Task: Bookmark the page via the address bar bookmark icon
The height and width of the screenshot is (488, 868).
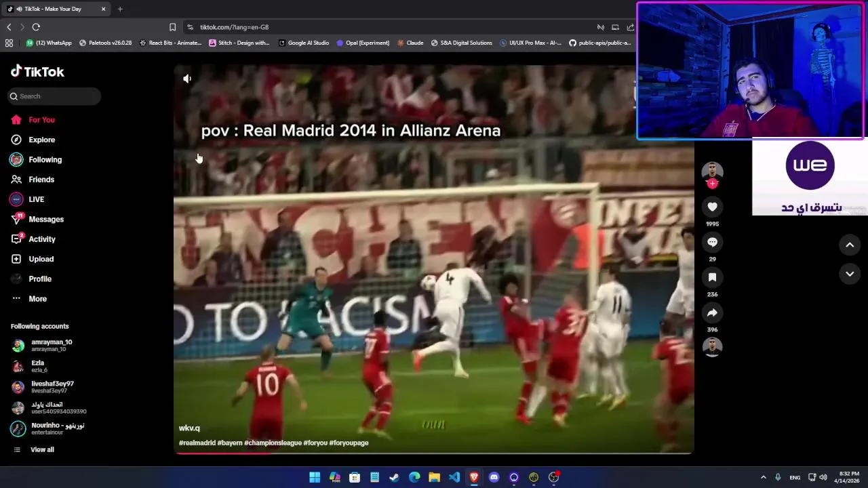Action: point(172,27)
